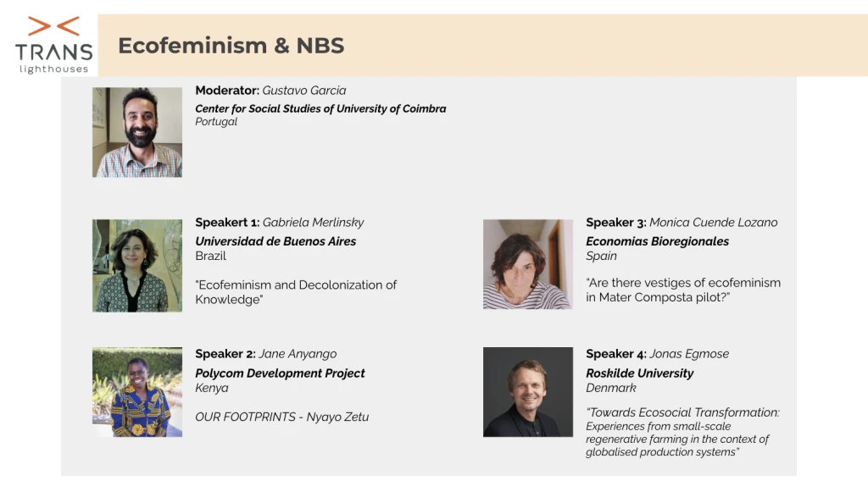Select the Mater Composta pilot talk title
Screen dimensions: 868x492
click(x=683, y=290)
